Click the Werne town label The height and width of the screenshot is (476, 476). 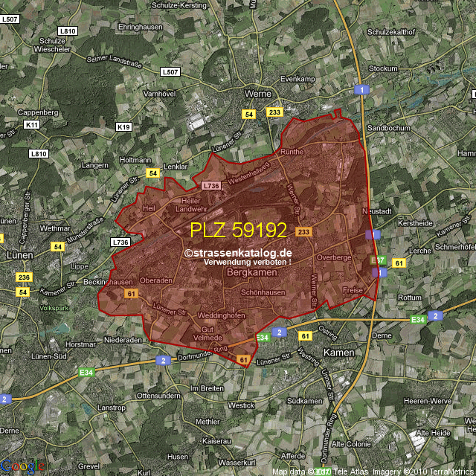[x=260, y=95]
